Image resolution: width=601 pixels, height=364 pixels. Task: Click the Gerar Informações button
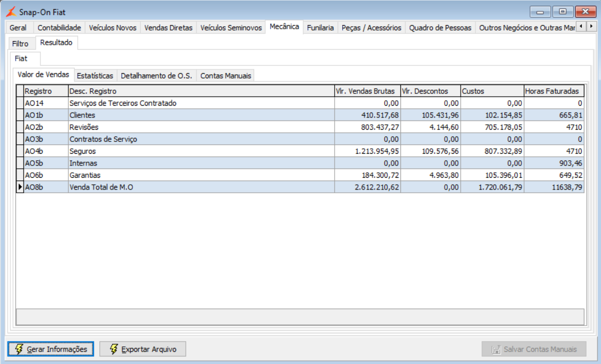(x=51, y=349)
